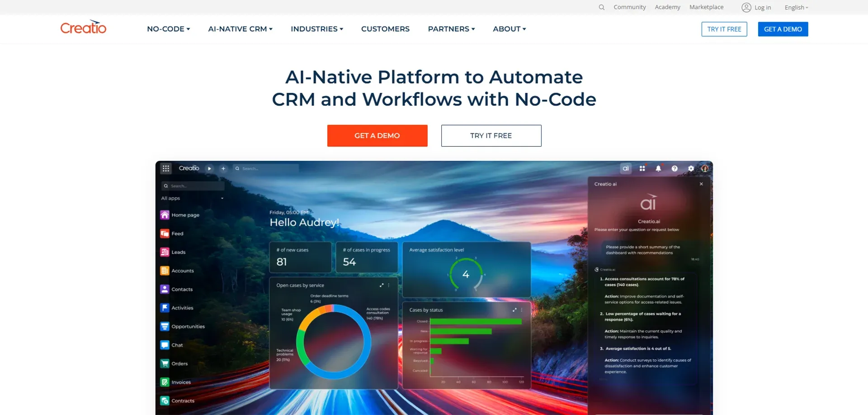The width and height of the screenshot is (868, 415).
Task: Open the Open cases by service more options menu
Action: click(389, 285)
